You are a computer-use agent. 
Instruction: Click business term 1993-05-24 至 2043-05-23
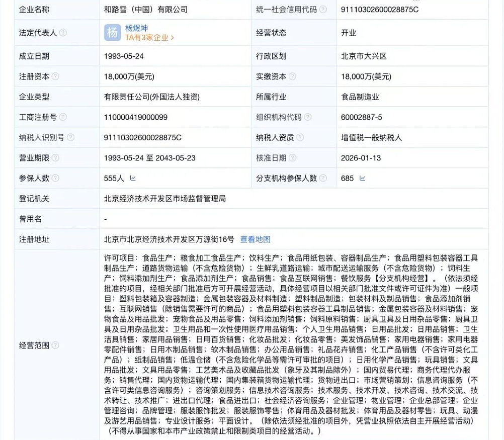click(x=149, y=158)
